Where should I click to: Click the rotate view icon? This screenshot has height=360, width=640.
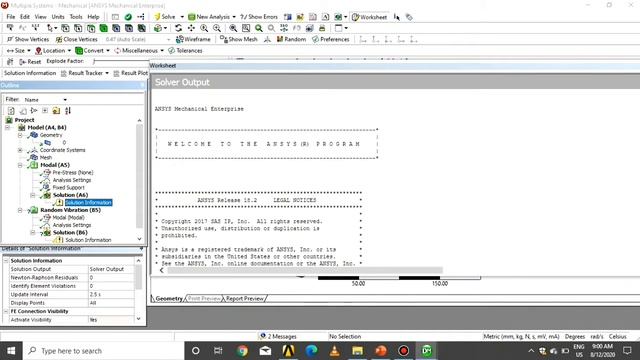tap(178, 28)
